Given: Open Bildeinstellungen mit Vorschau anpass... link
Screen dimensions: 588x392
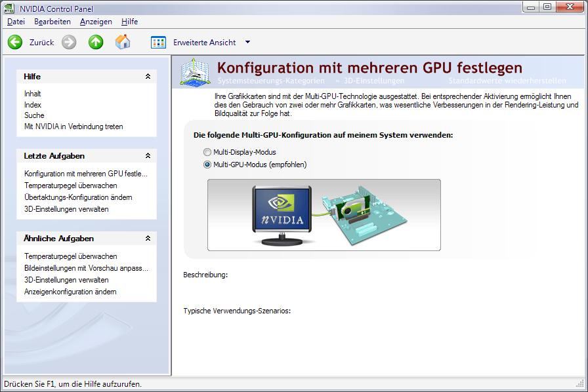Looking at the screenshot, I should tap(86, 268).
